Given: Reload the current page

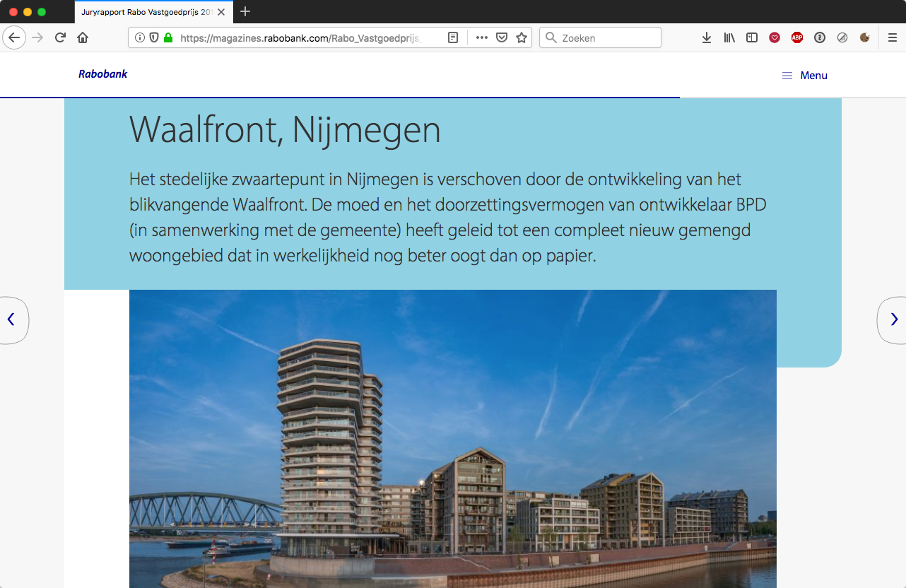Looking at the screenshot, I should (61, 37).
